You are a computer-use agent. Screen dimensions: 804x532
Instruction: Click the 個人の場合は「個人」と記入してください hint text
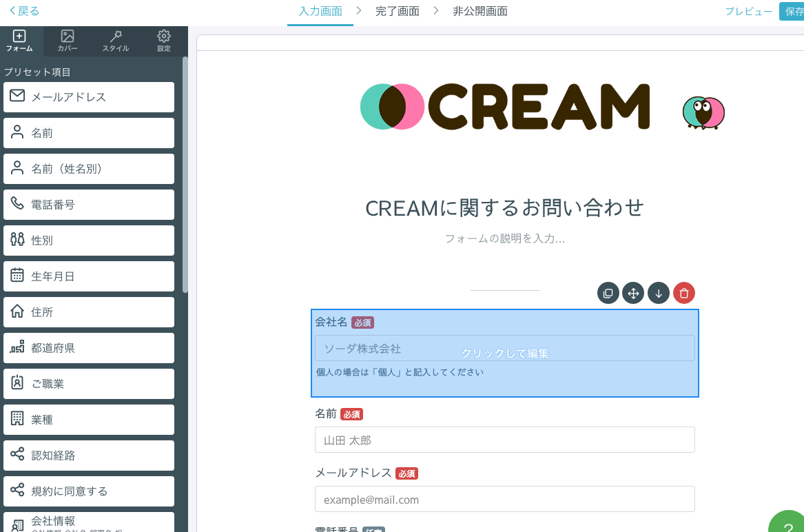(x=400, y=372)
